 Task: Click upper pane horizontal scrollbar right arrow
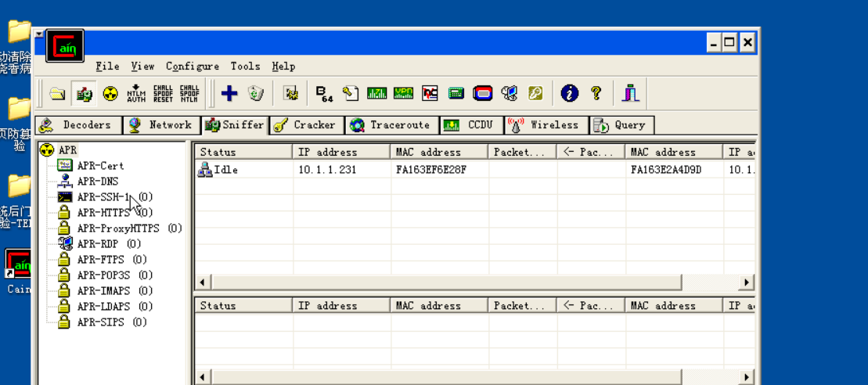746,282
